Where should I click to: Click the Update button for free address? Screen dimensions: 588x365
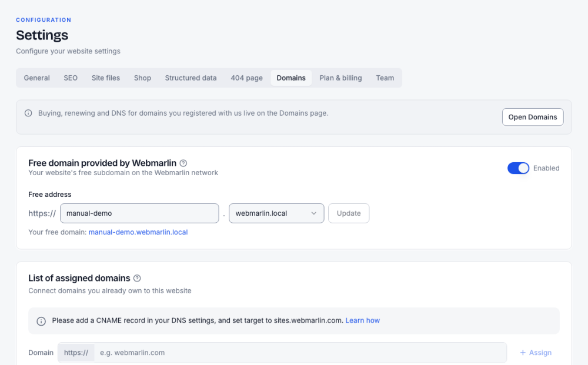pos(349,213)
